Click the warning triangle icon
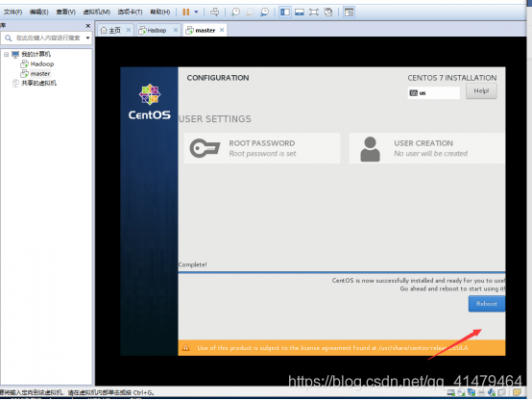 pos(186,348)
